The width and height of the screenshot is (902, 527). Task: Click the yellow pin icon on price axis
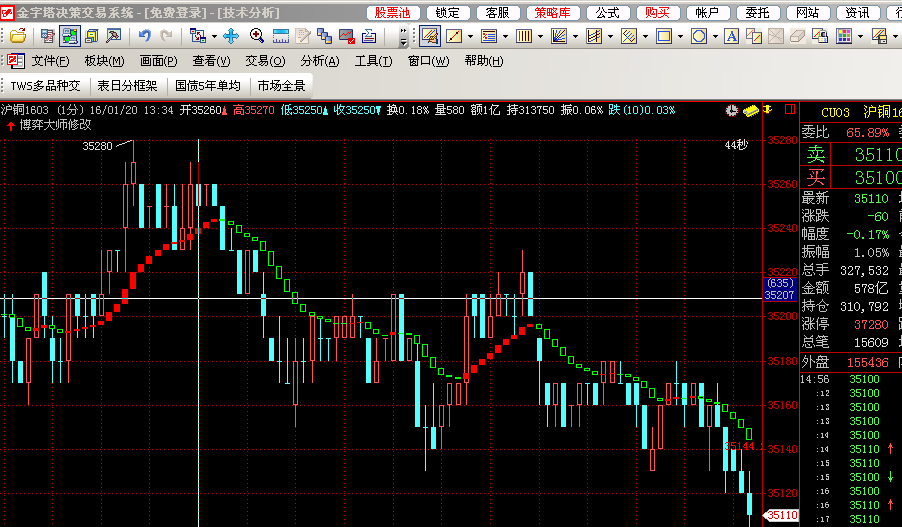767,109
